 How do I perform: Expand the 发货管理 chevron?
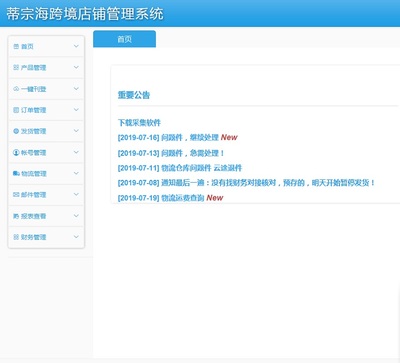(76, 131)
